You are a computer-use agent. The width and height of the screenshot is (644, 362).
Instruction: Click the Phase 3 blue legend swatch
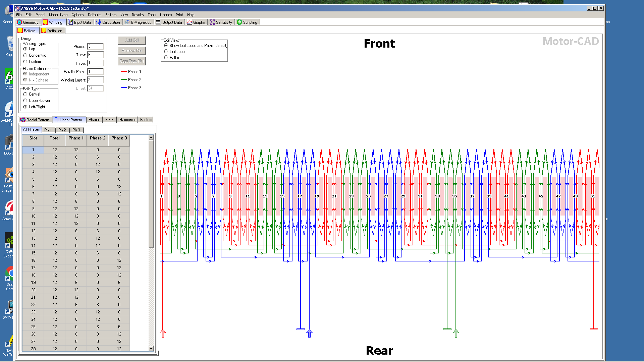point(124,88)
